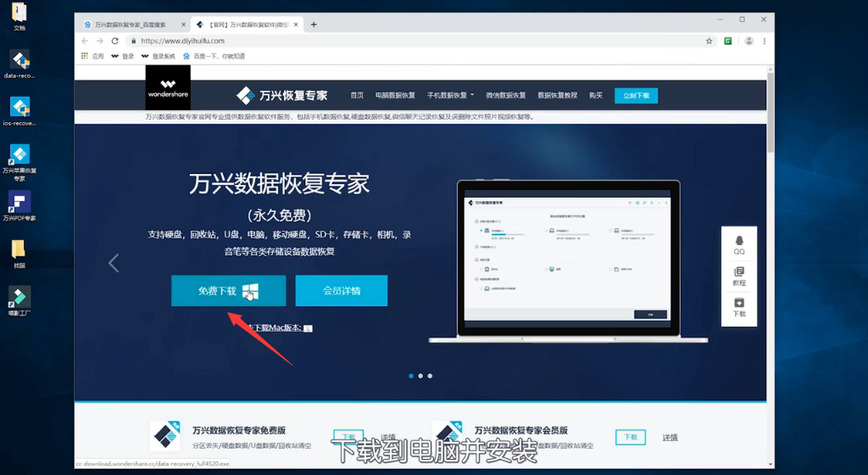The width and height of the screenshot is (868, 475).
Task: Click the 立刻下载 button in header
Action: tap(636, 96)
